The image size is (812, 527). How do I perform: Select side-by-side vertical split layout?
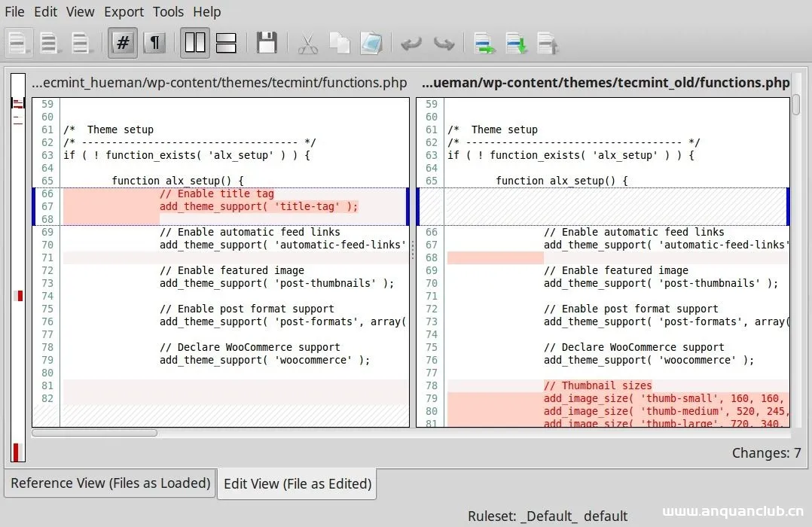(195, 42)
